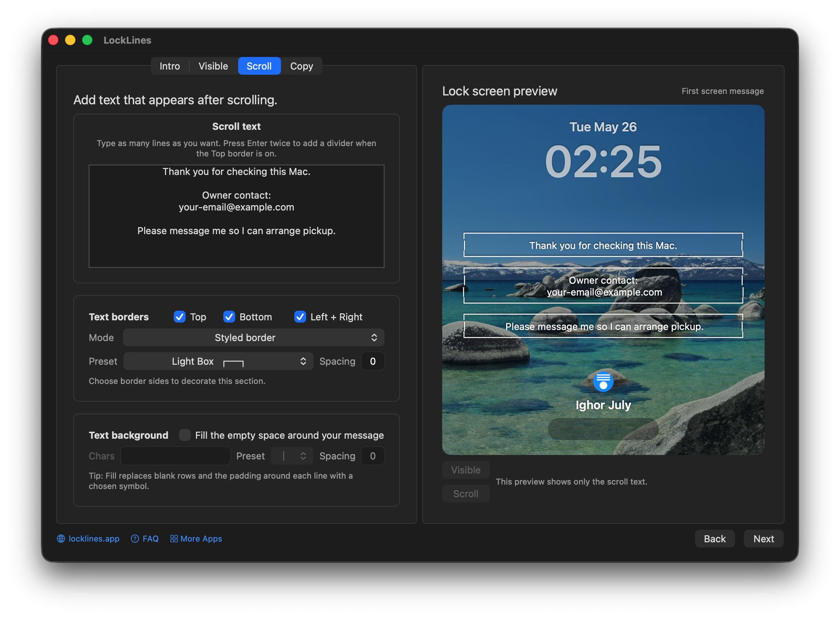The width and height of the screenshot is (840, 617).
Task: Toggle the Left + Right border checkbox
Action: (300, 317)
